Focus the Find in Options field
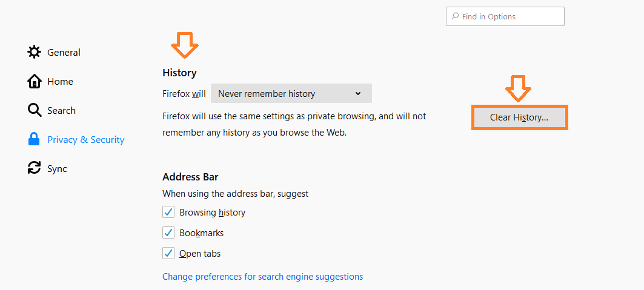This screenshot has width=644, height=290. pyautogui.click(x=505, y=16)
